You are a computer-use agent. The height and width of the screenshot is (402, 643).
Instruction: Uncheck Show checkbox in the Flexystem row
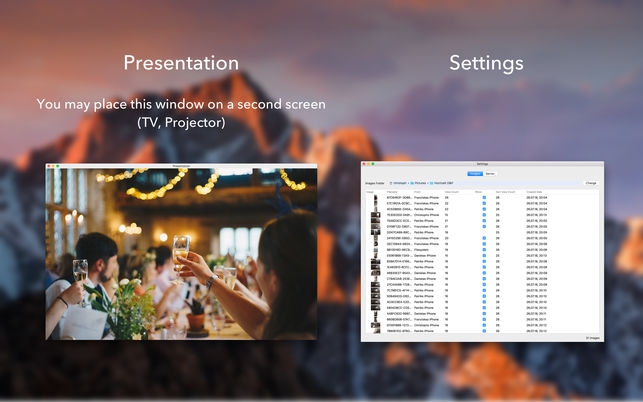click(484, 249)
